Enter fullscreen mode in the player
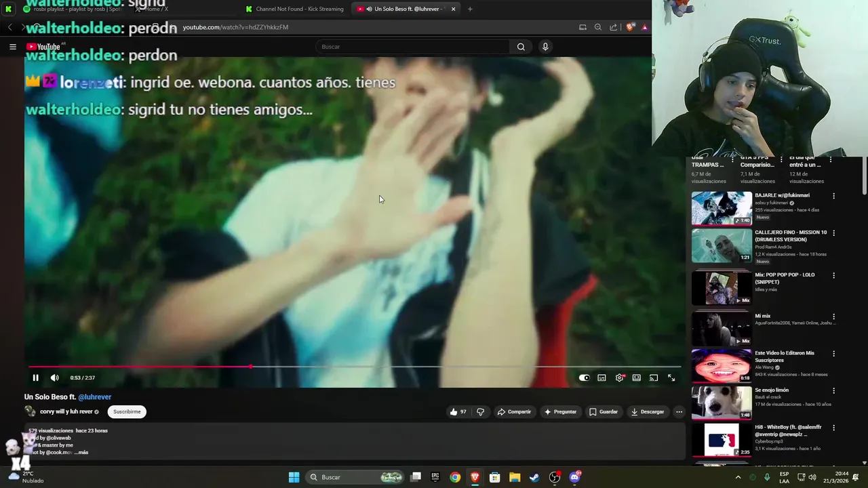Viewport: 868px width, 488px height. pyautogui.click(x=671, y=378)
